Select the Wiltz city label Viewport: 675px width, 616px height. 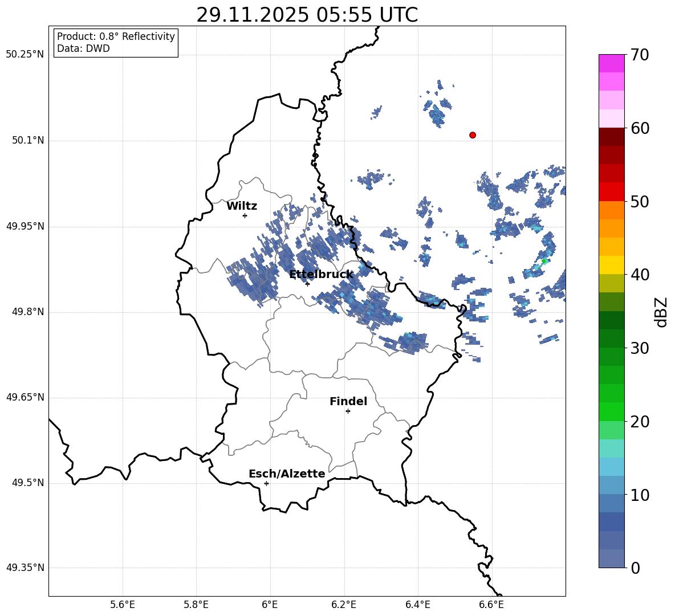click(242, 206)
